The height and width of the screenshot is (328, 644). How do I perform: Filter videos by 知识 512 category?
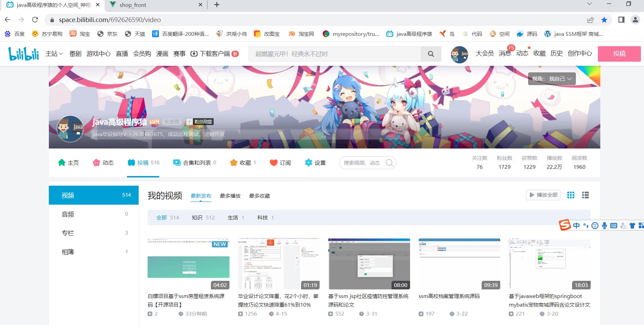[203, 217]
